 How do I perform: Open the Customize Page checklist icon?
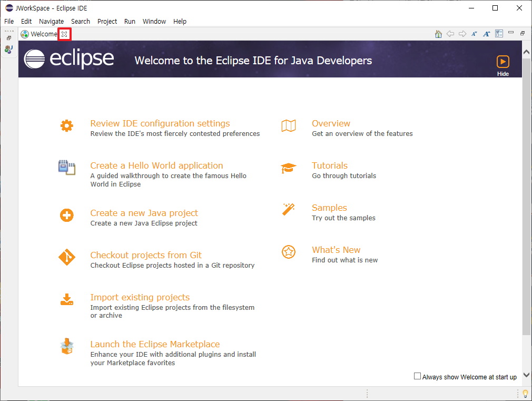pyautogui.click(x=499, y=33)
